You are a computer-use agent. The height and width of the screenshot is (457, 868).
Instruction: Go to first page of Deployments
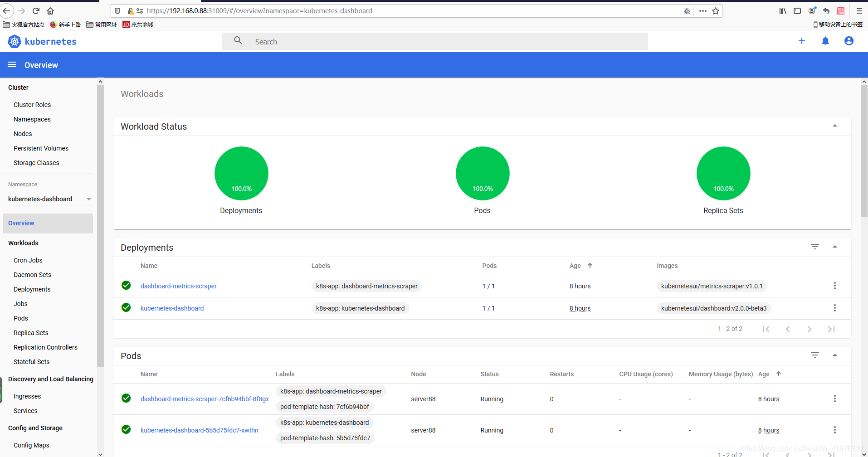766,329
